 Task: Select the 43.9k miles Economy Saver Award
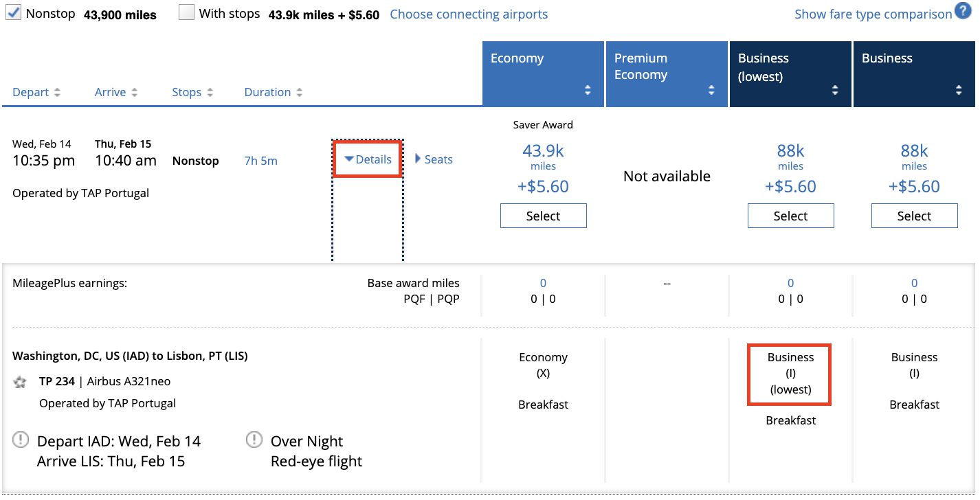click(543, 216)
